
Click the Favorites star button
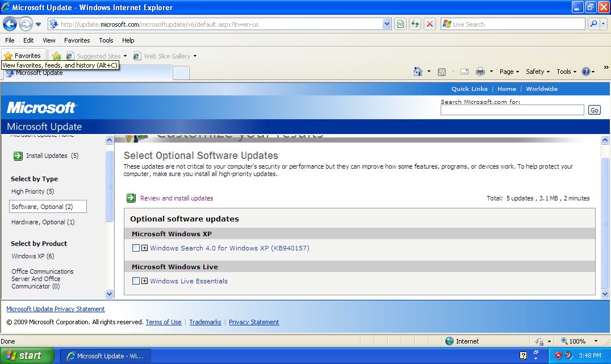[23, 55]
